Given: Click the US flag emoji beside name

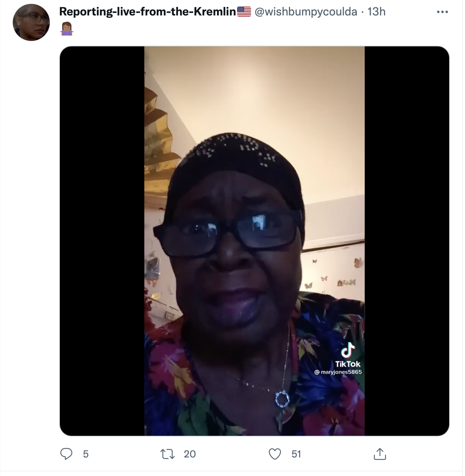Looking at the screenshot, I should click(x=244, y=12).
